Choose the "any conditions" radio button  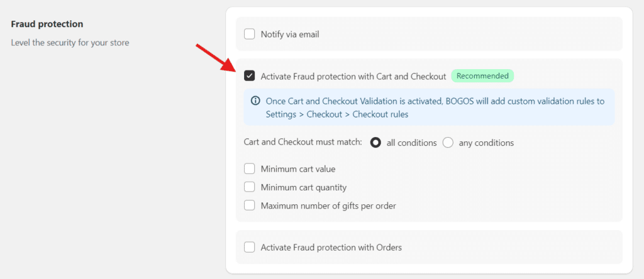click(448, 143)
